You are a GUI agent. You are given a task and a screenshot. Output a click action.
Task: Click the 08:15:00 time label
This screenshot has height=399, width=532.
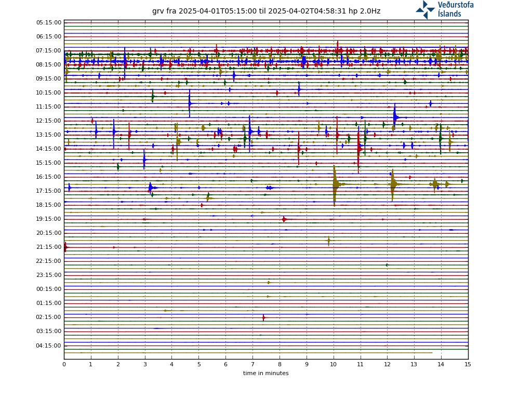pyautogui.click(x=49, y=65)
